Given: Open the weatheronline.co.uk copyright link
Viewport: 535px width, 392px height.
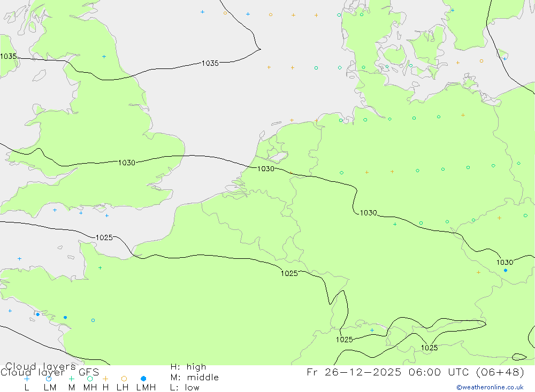Looking at the screenshot, I should point(490,387).
